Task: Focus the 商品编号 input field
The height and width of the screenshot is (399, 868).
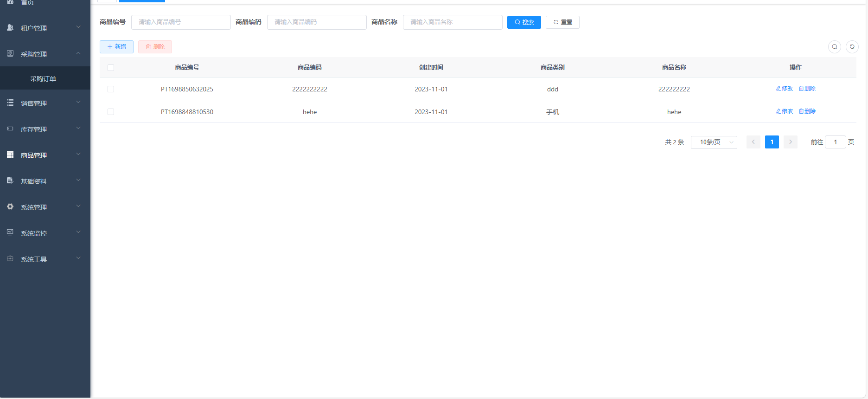Action: click(181, 22)
